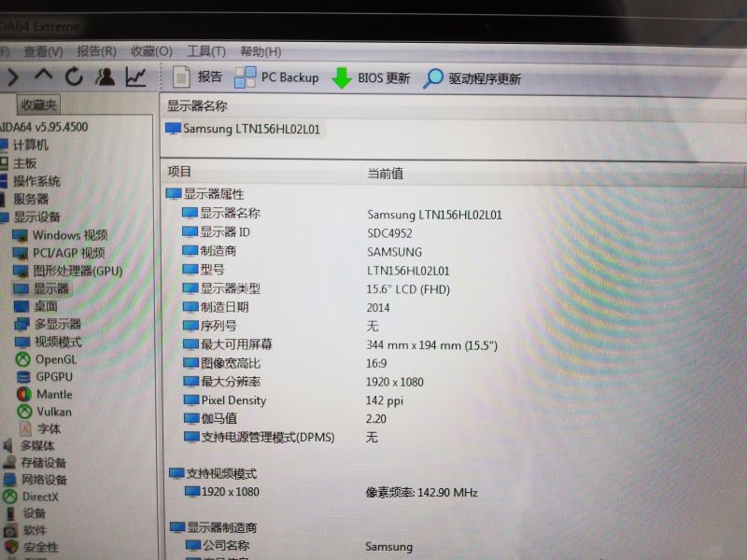The image size is (747, 560).
Task: Click the 显示器名称 list header
Action: (197, 105)
